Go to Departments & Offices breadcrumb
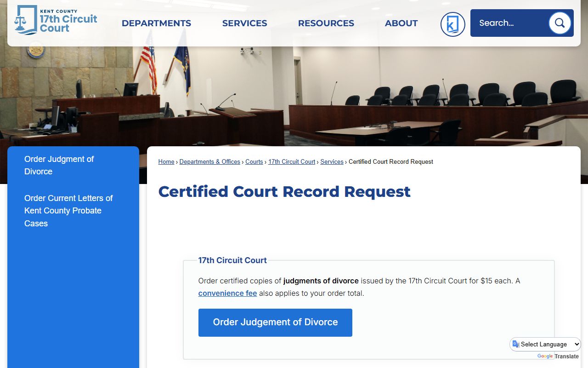 (x=209, y=162)
